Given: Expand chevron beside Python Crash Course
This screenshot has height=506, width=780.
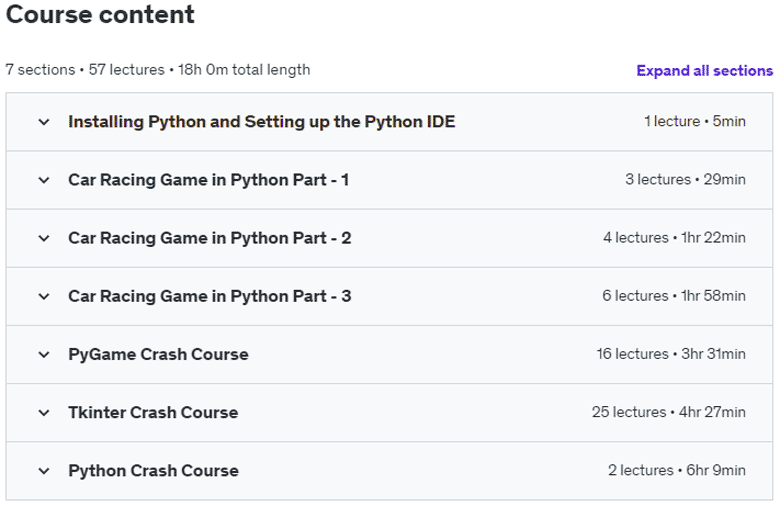Looking at the screenshot, I should (44, 471).
